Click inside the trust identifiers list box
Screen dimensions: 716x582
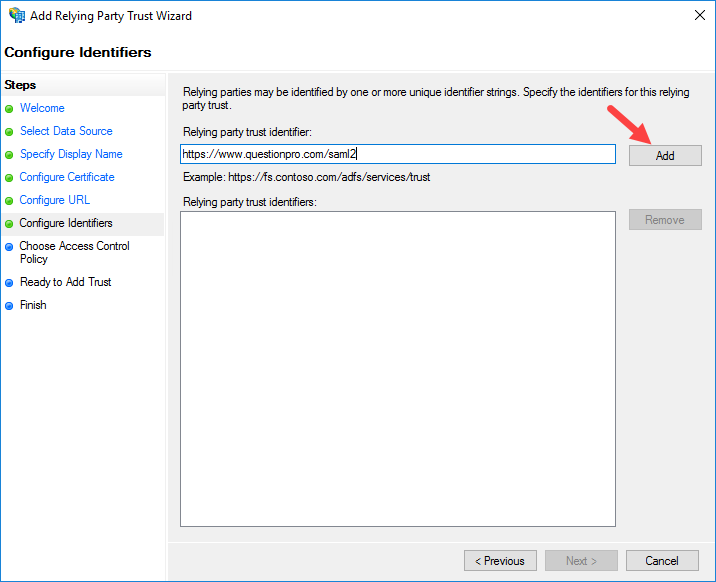[397, 368]
